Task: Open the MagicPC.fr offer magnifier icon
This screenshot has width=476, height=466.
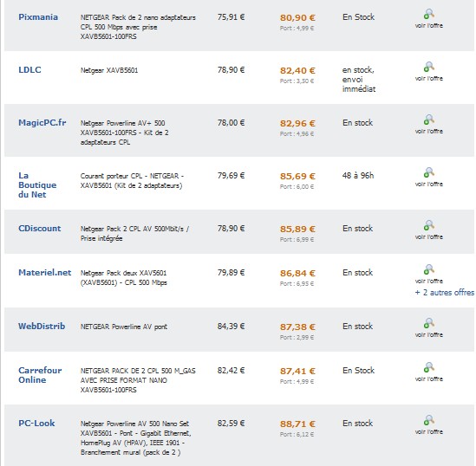Action: pyautogui.click(x=428, y=120)
